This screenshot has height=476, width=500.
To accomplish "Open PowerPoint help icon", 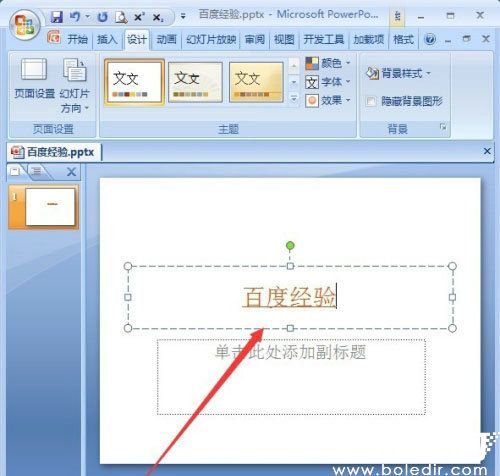I will tap(430, 39).
